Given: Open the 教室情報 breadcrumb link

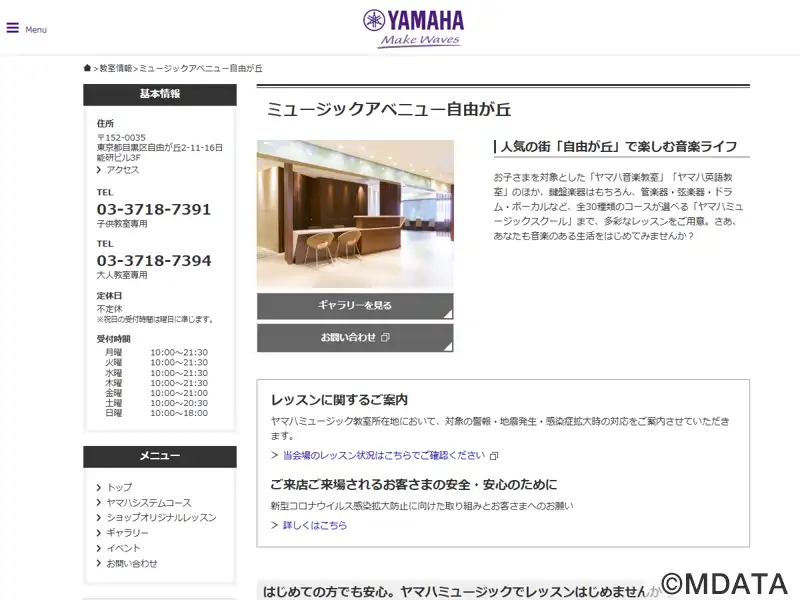Looking at the screenshot, I should click(116, 68).
